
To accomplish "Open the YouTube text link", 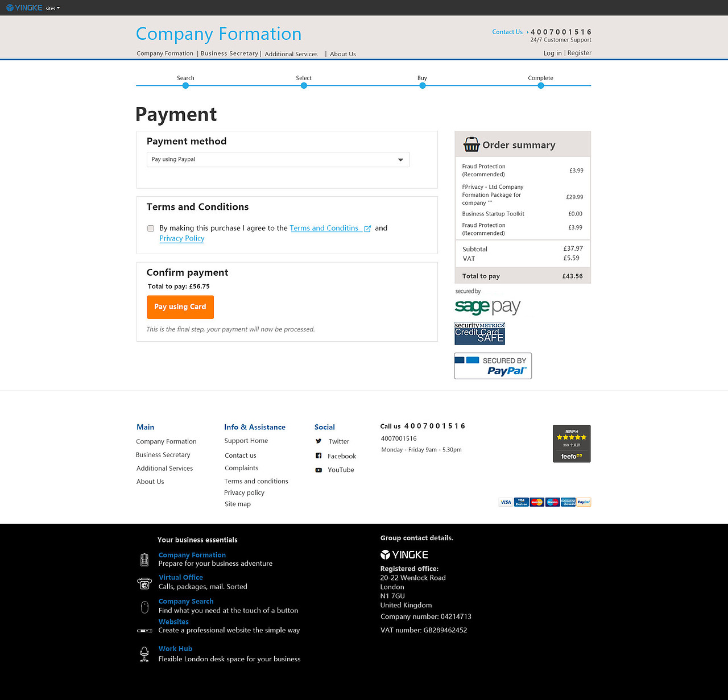I will tap(341, 470).
